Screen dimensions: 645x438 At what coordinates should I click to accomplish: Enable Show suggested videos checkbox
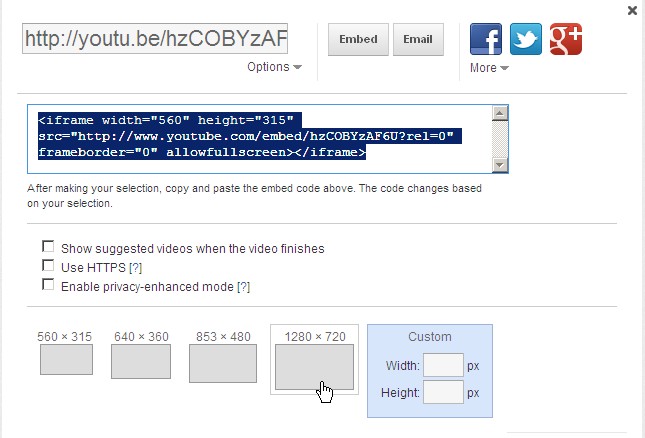pos(48,247)
